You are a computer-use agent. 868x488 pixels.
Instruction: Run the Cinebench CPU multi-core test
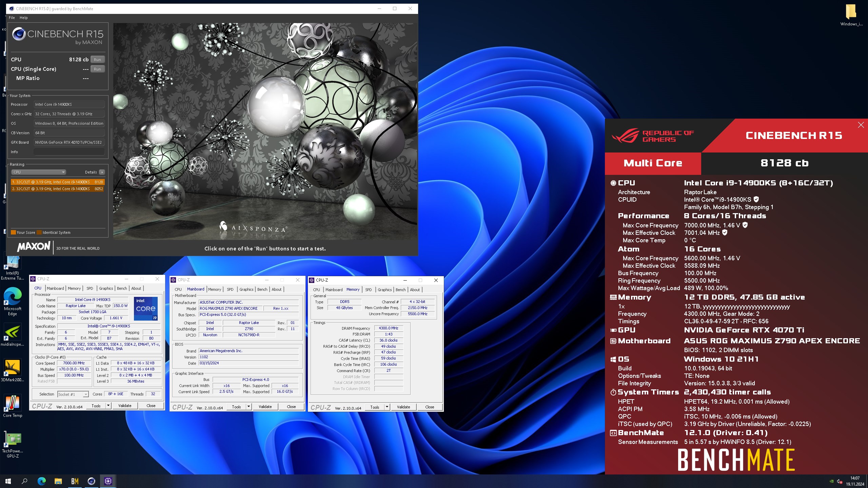coord(97,60)
